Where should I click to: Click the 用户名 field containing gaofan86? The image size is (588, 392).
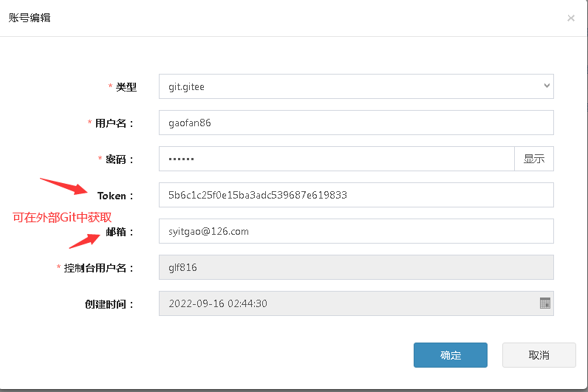[x=356, y=123]
